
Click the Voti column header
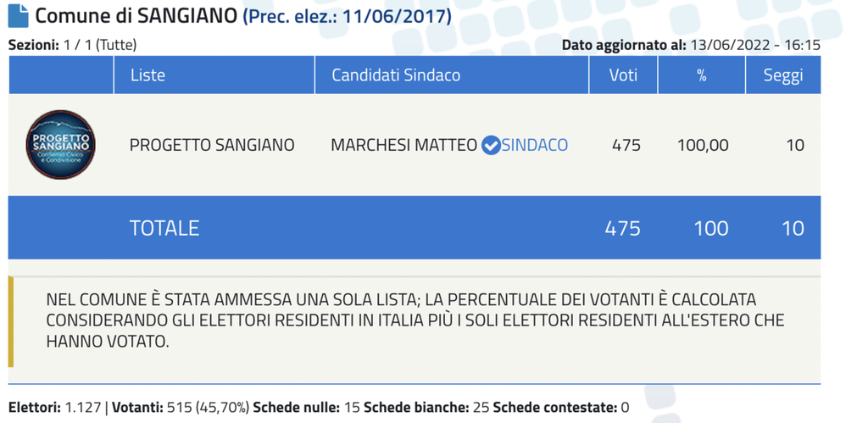(623, 75)
